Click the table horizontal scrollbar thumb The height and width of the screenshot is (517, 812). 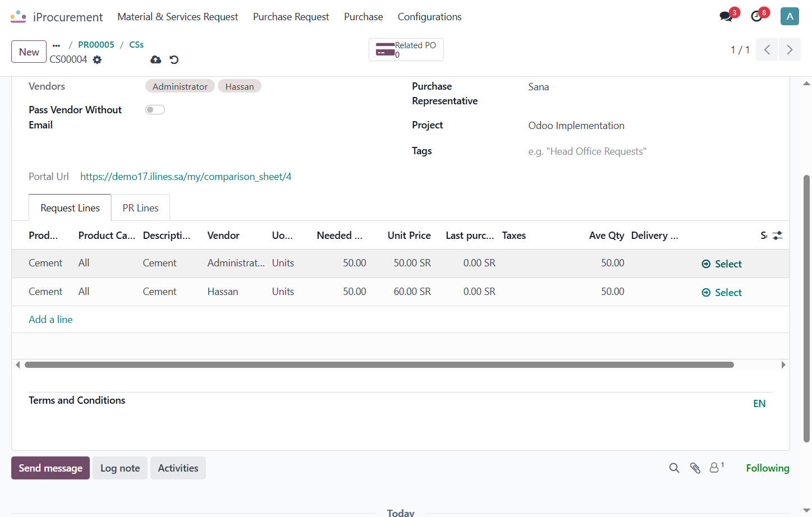(x=379, y=364)
